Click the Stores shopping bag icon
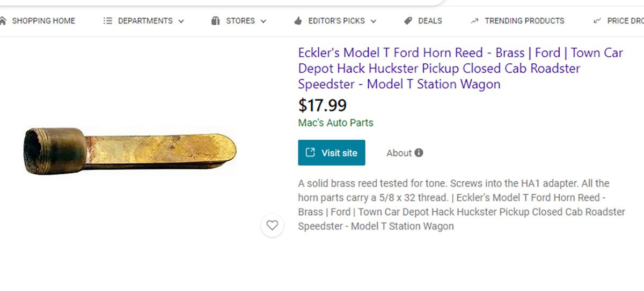Screen dimensions: 644x291 tap(216, 21)
